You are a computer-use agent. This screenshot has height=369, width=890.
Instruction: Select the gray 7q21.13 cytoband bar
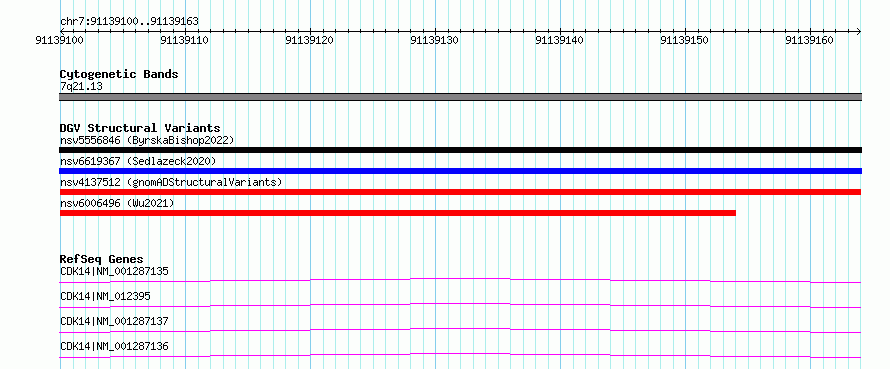[460, 97]
